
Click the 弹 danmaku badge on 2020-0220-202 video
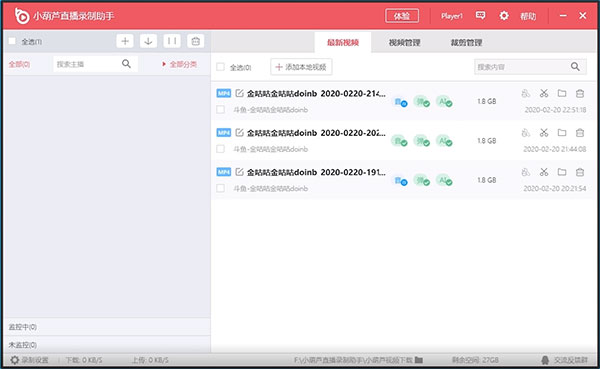422,141
